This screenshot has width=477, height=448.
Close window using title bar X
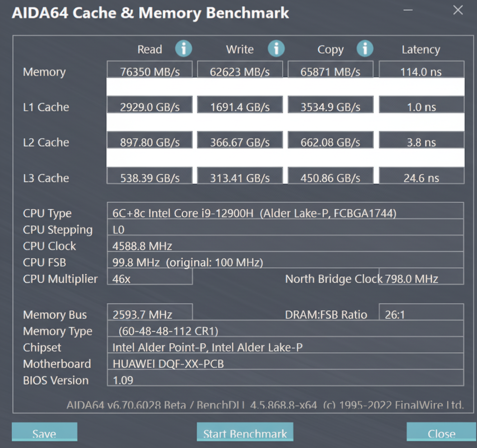(x=458, y=10)
